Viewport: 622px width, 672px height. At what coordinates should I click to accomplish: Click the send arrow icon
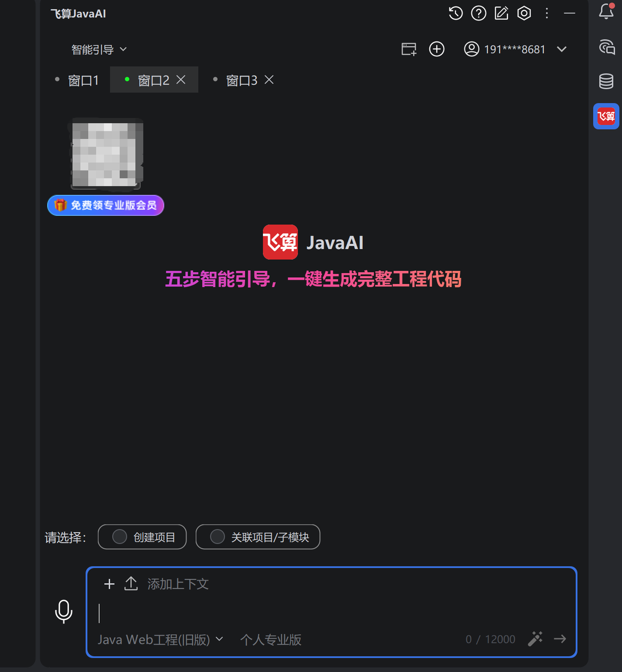(560, 639)
